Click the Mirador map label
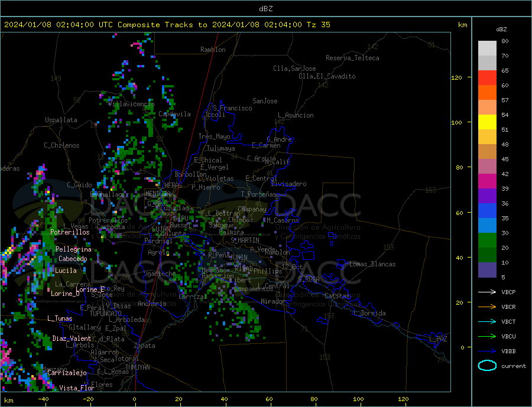 click(273, 301)
